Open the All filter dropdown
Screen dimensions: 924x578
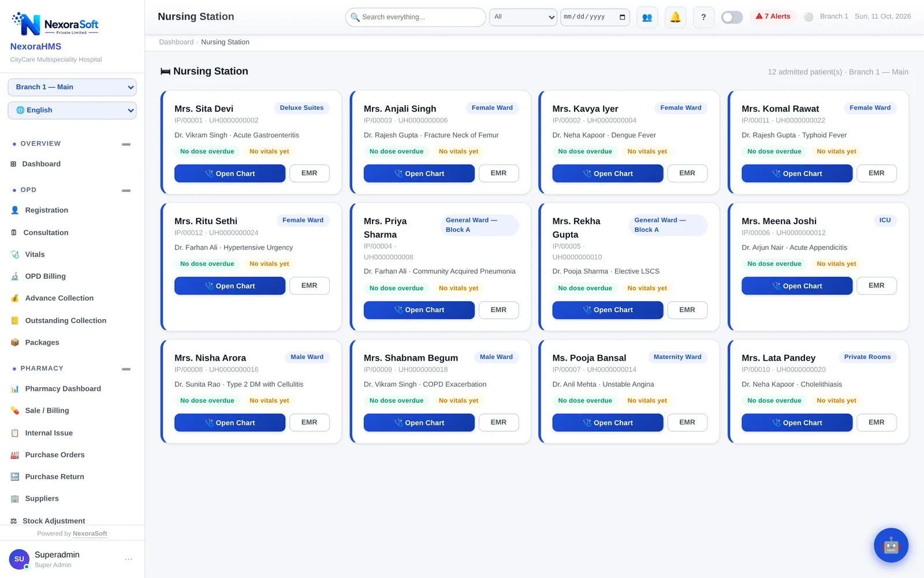pyautogui.click(x=523, y=17)
